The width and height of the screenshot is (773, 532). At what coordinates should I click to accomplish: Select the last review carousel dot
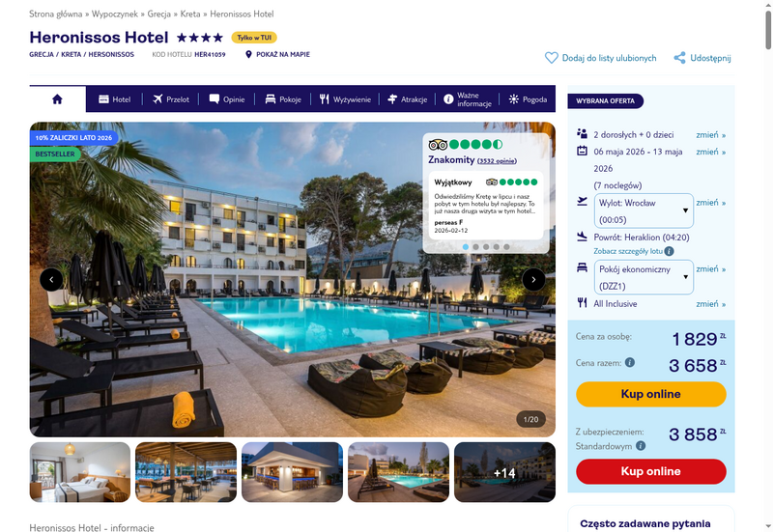tap(506, 247)
